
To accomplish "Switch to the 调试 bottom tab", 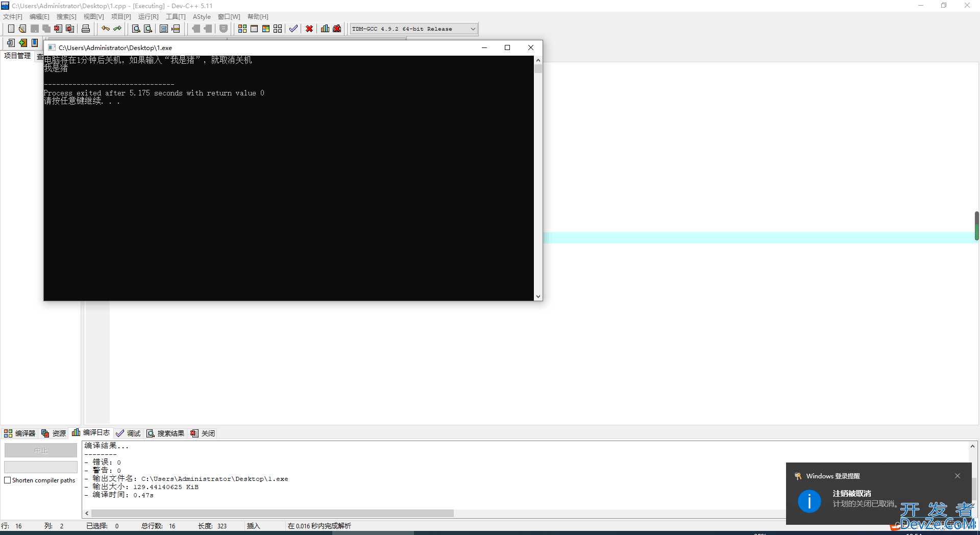I will point(129,433).
